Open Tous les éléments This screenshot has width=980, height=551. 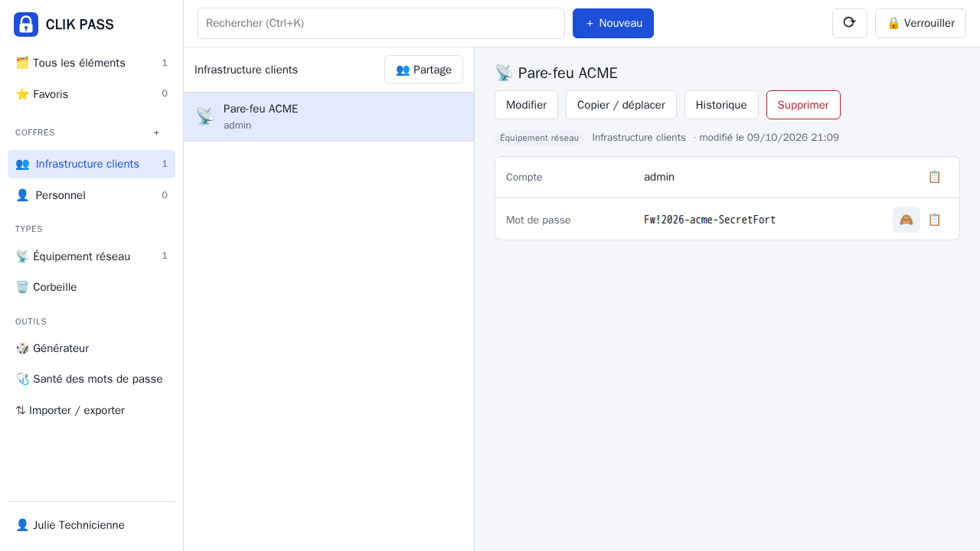[91, 63]
